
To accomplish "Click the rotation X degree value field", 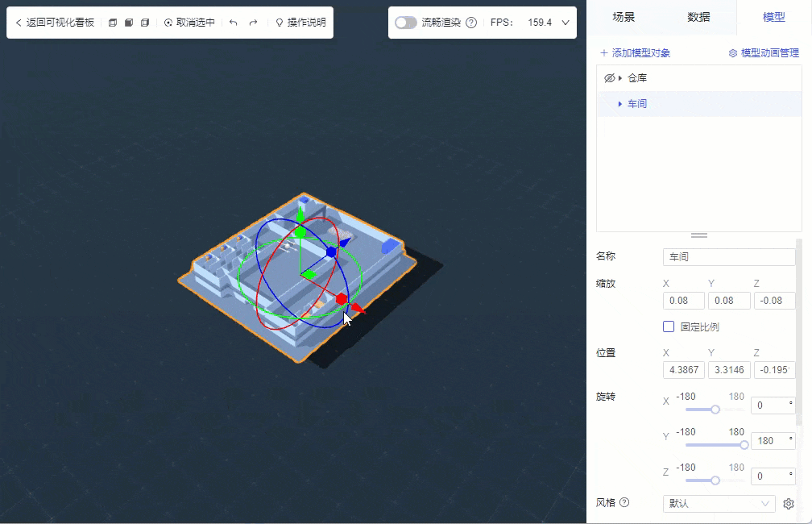I will coord(773,405).
